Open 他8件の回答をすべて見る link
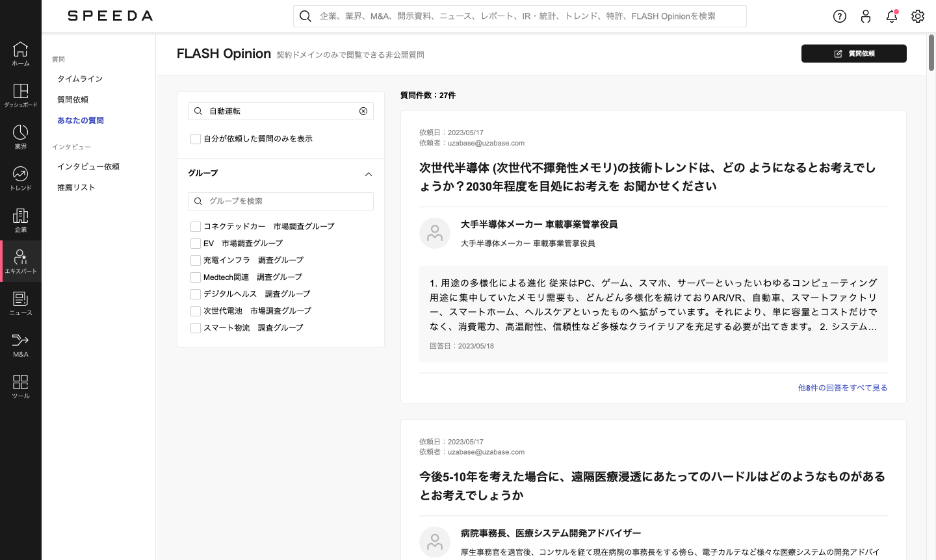The image size is (936, 560). pyautogui.click(x=842, y=388)
